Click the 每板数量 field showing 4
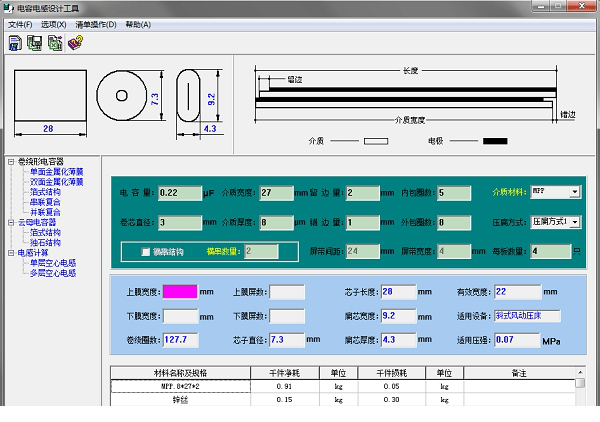The image size is (600, 422). pos(551,252)
